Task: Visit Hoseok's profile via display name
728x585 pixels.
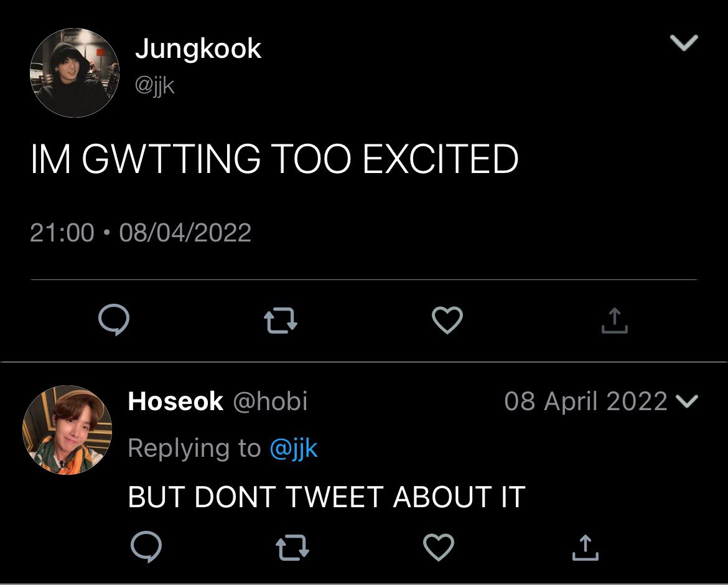Action: (x=175, y=401)
